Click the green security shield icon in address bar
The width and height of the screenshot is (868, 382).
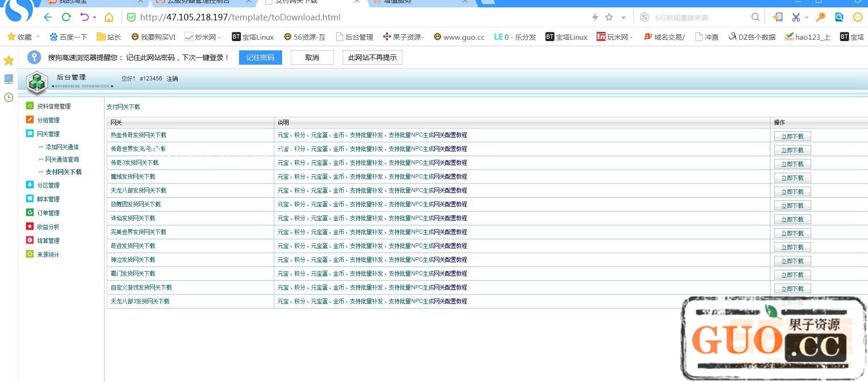(x=131, y=18)
